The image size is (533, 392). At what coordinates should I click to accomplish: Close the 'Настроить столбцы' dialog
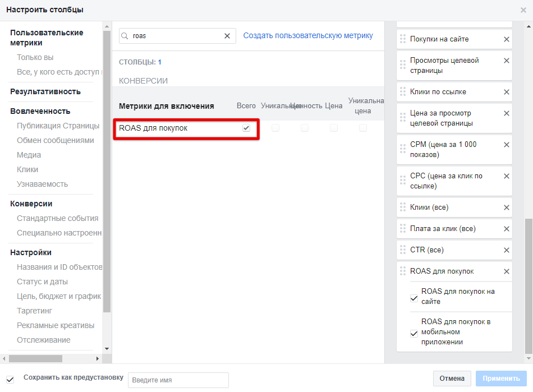click(523, 10)
